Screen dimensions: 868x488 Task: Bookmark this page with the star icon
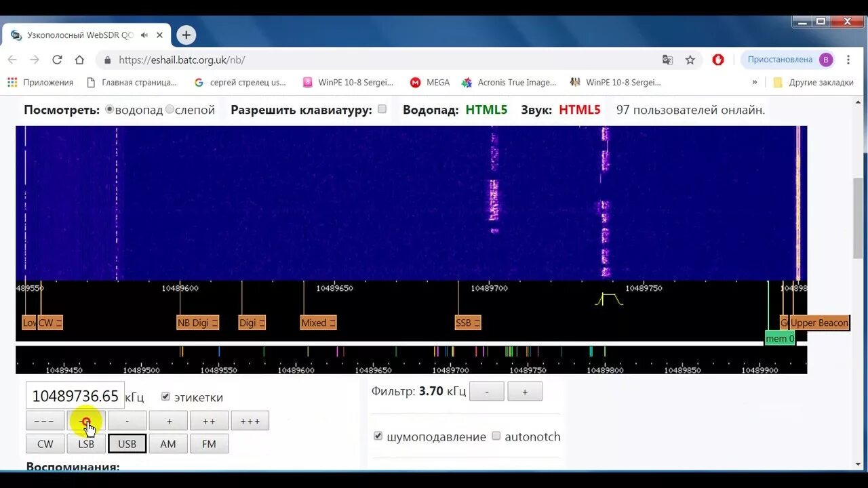690,60
